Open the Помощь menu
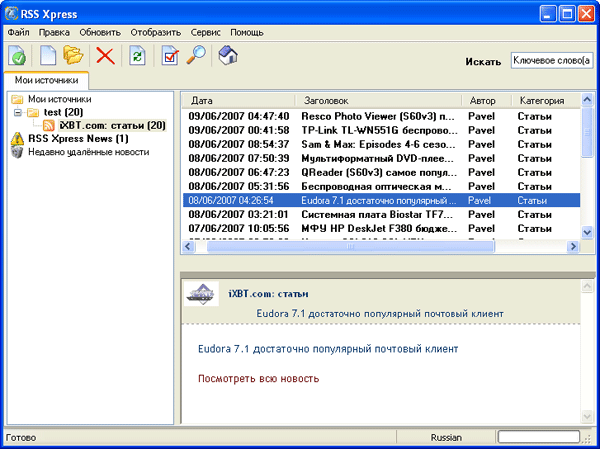 pyautogui.click(x=247, y=33)
